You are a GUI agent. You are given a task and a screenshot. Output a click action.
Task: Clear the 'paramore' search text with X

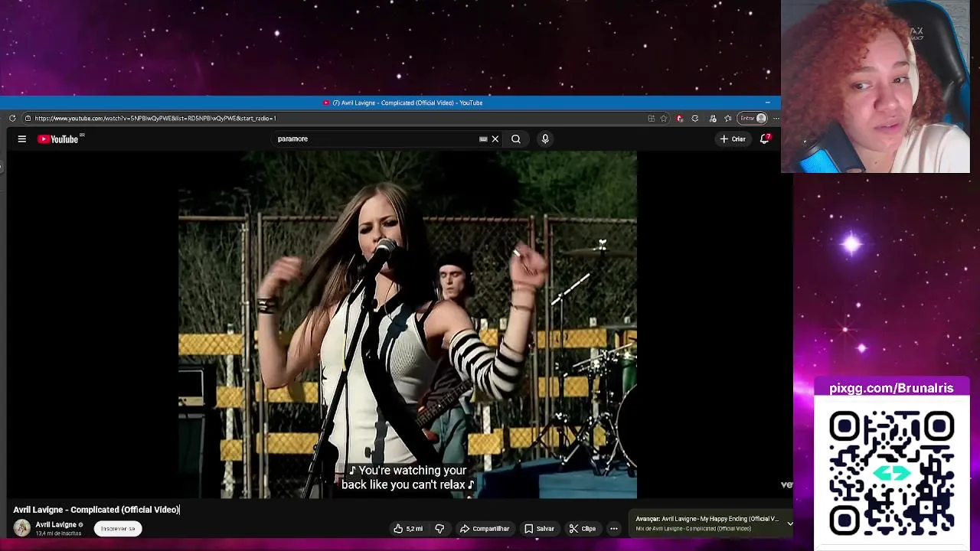click(495, 139)
